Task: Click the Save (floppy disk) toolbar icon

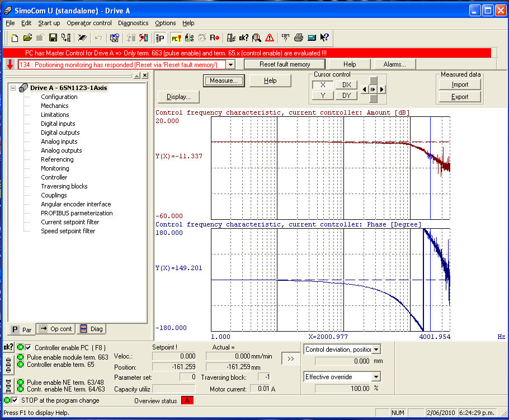Action: point(53,38)
